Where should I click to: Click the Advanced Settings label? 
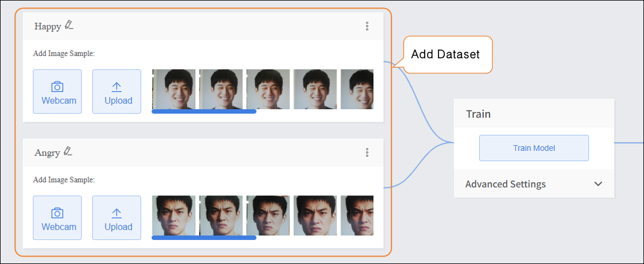[x=505, y=184]
